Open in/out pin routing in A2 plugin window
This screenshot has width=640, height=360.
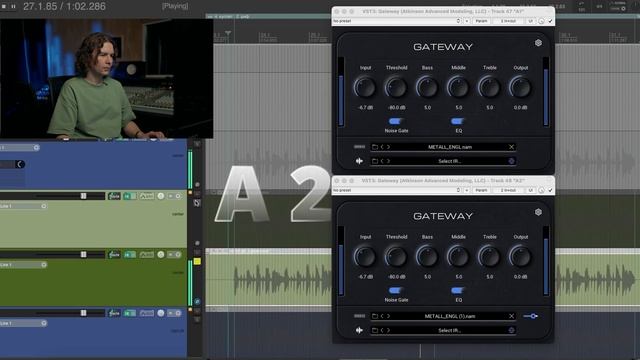508,190
